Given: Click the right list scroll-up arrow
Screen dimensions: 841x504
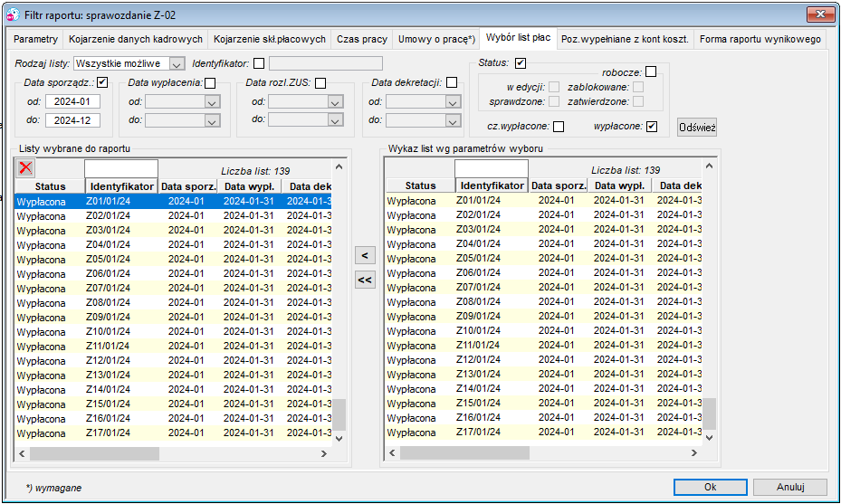Looking at the screenshot, I should [x=709, y=166].
